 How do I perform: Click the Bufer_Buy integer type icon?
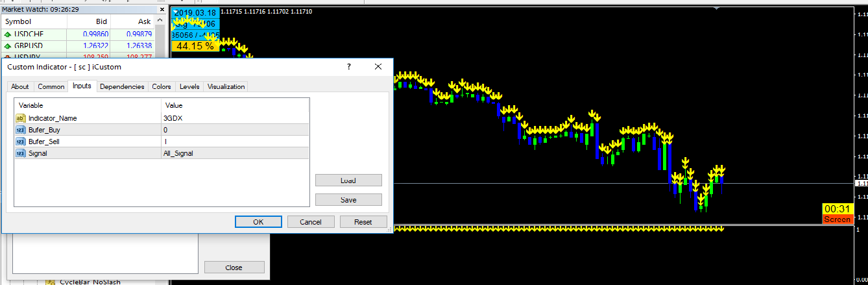click(20, 130)
